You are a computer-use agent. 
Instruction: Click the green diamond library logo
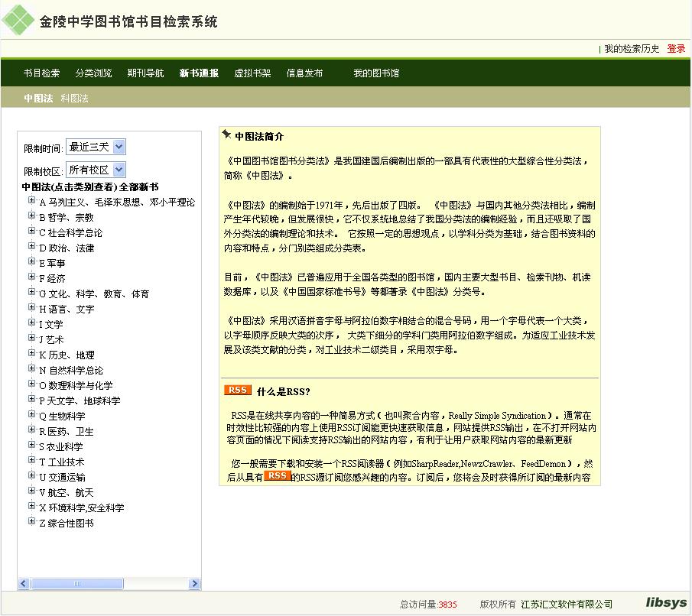pos(18,20)
